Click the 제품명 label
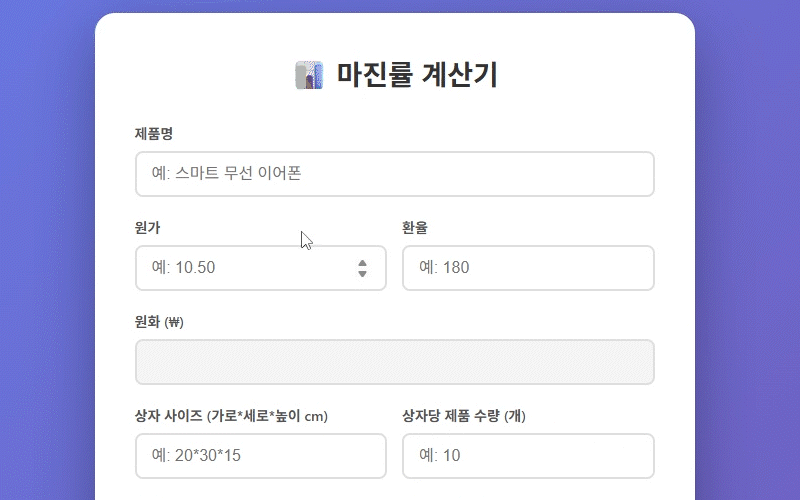The image size is (800, 500). 155,133
